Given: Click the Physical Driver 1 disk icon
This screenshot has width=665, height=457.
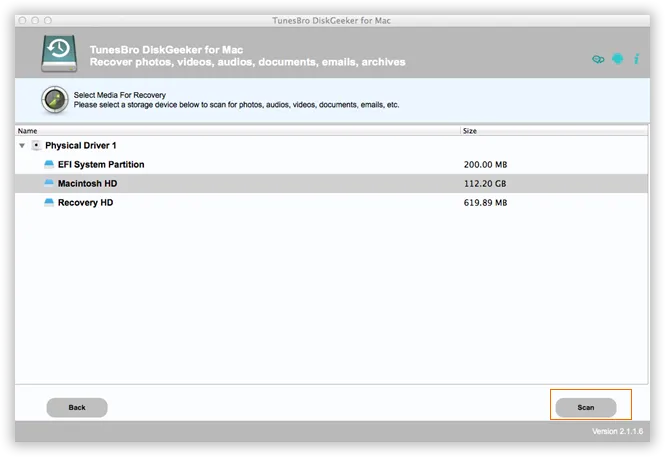Looking at the screenshot, I should coord(37,146).
